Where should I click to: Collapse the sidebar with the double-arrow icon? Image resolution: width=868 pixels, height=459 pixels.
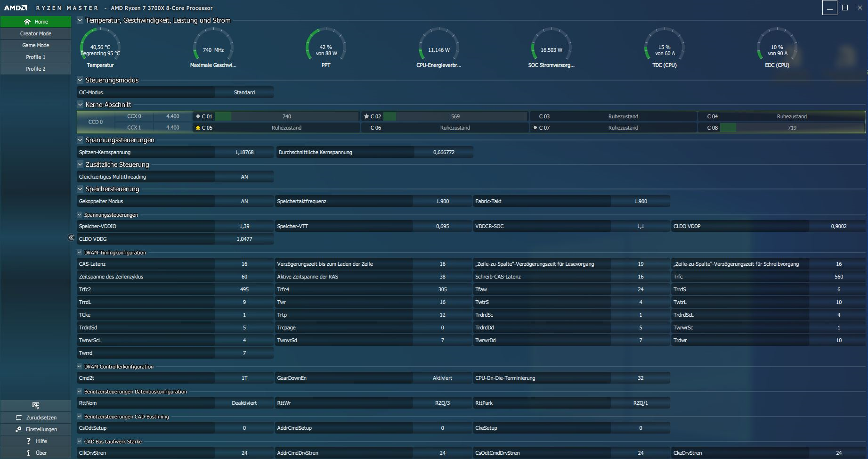tap(71, 238)
